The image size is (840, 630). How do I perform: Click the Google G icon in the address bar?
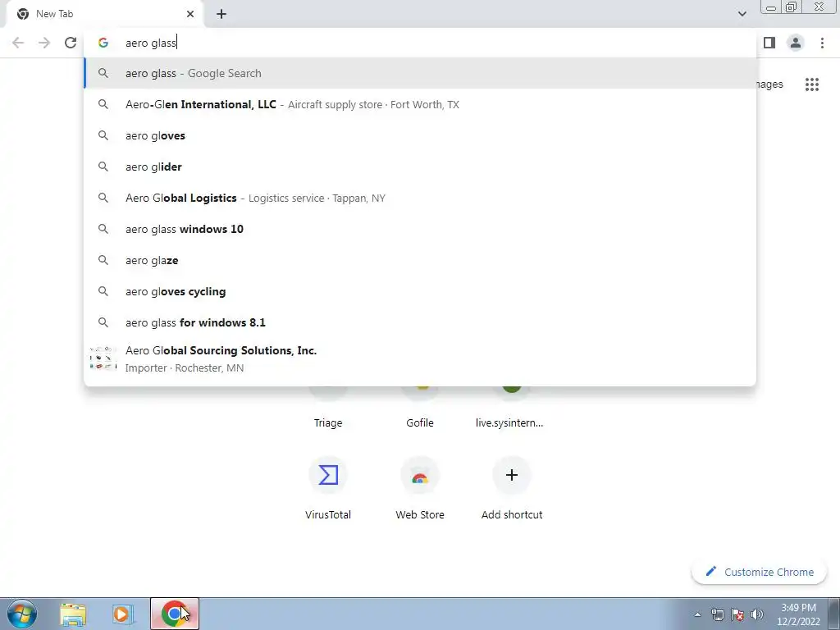103,43
